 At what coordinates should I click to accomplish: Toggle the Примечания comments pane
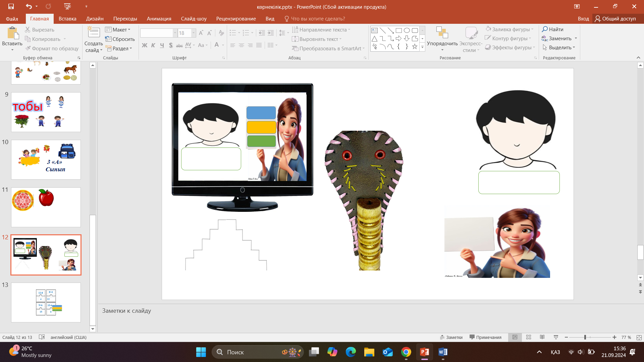(x=485, y=337)
